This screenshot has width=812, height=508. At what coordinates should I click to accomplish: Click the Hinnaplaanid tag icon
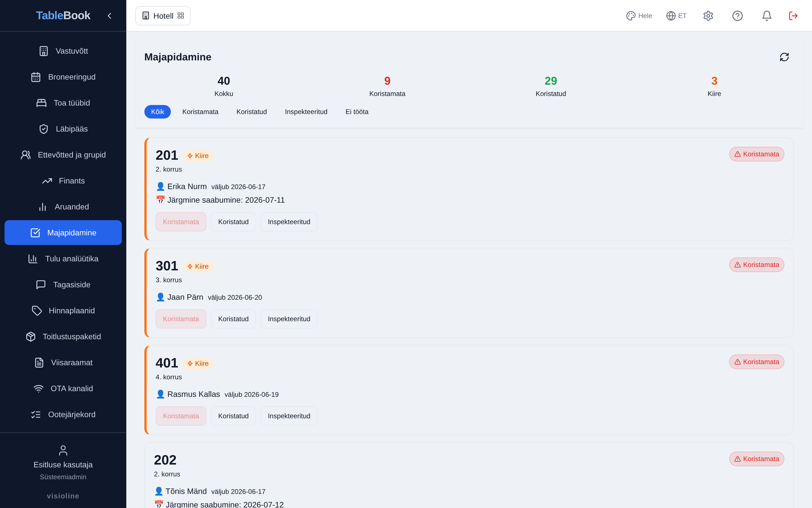click(x=37, y=311)
